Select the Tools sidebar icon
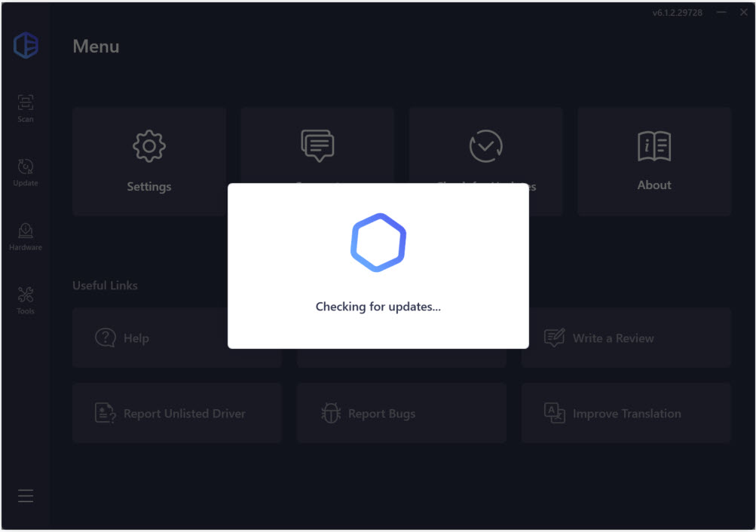This screenshot has height=532, width=756. click(26, 300)
